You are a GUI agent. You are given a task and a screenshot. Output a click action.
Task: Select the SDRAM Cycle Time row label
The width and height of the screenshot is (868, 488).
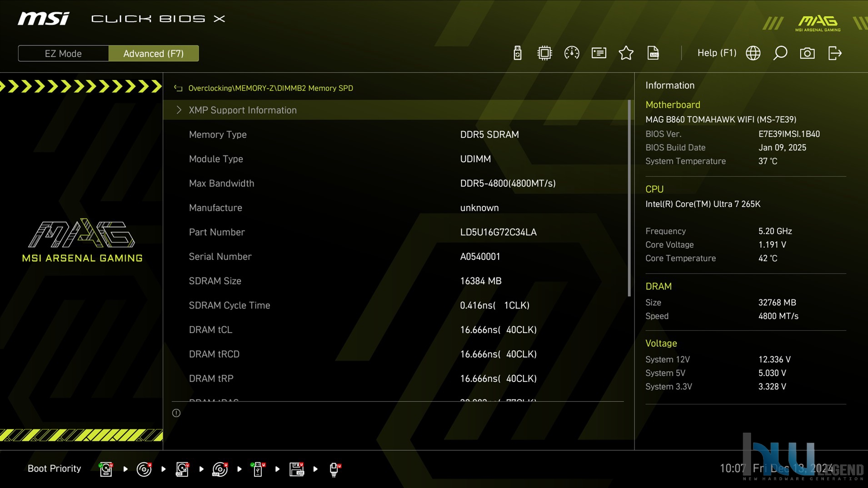[229, 305]
